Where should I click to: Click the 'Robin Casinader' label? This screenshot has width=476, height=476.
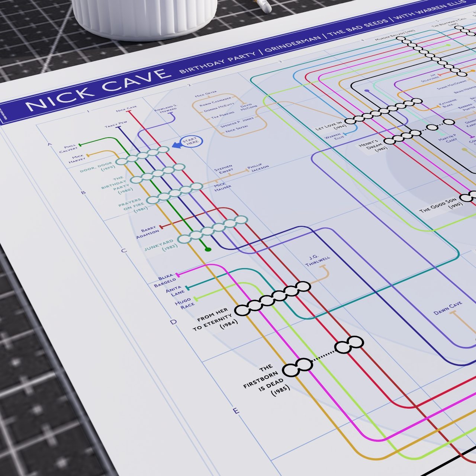pyautogui.click(x=216, y=103)
